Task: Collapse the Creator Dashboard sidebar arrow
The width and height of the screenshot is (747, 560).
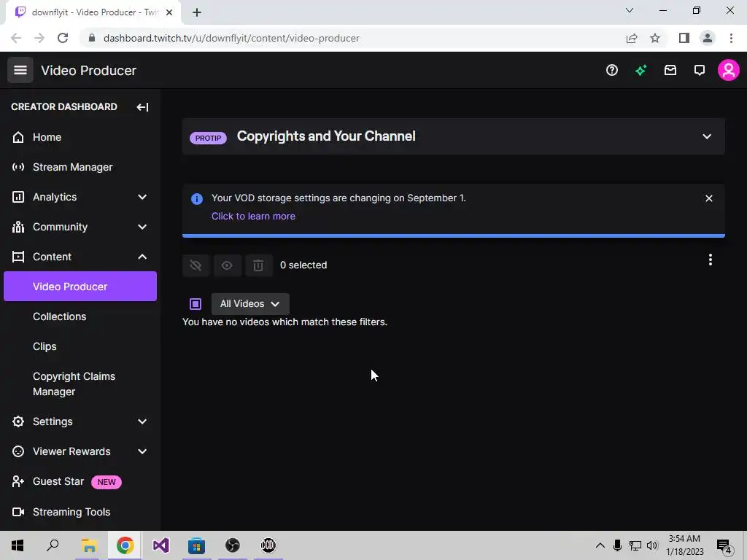Action: point(142,107)
